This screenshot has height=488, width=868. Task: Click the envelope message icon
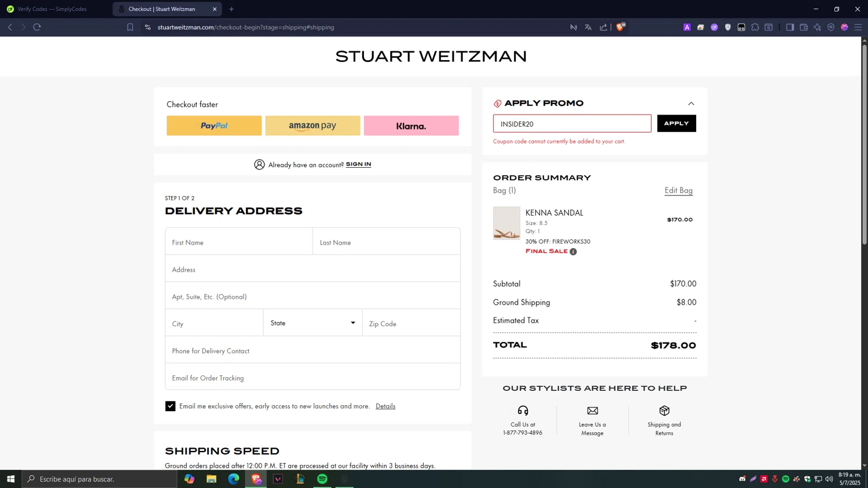(593, 411)
